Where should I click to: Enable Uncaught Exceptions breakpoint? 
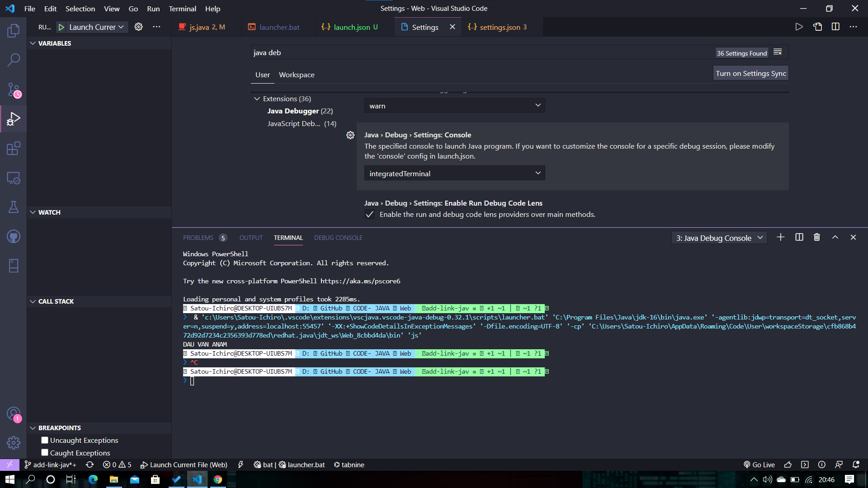(x=45, y=440)
